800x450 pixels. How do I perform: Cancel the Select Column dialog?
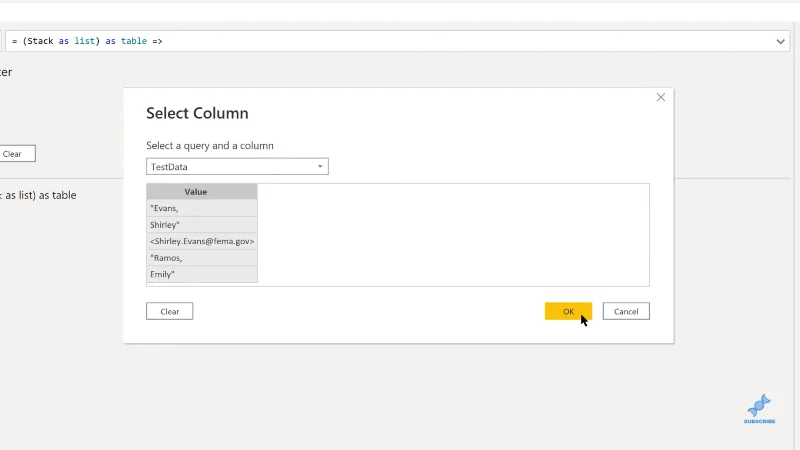tap(626, 311)
